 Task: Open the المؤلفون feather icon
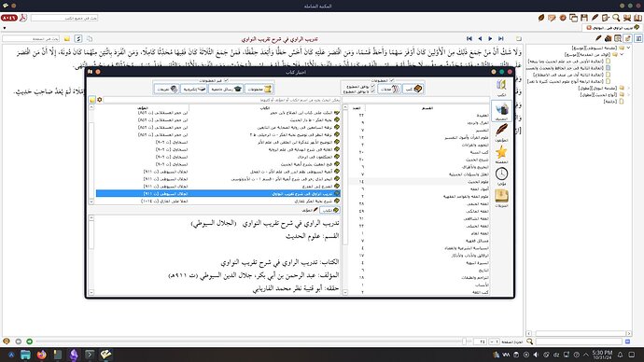(501, 132)
